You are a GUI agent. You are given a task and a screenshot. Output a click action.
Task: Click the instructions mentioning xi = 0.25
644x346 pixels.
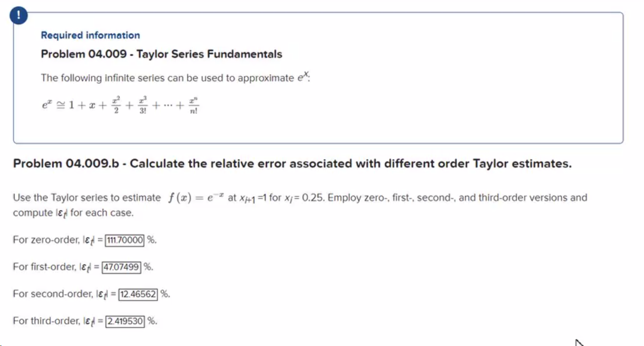(x=300, y=197)
